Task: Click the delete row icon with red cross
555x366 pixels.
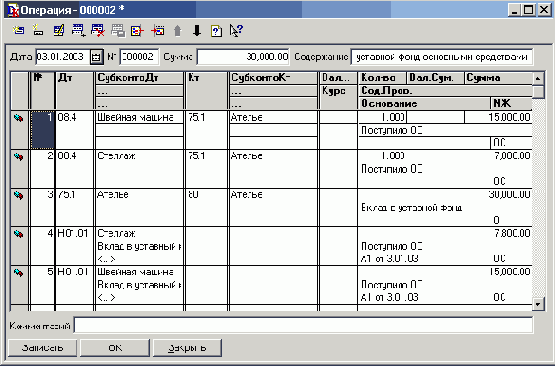Action: (x=98, y=30)
